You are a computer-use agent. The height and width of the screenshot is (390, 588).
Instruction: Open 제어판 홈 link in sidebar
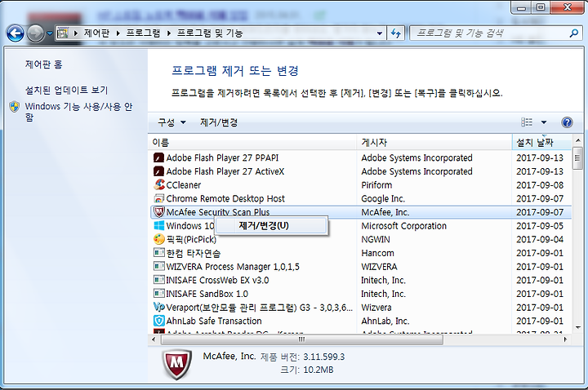point(43,64)
